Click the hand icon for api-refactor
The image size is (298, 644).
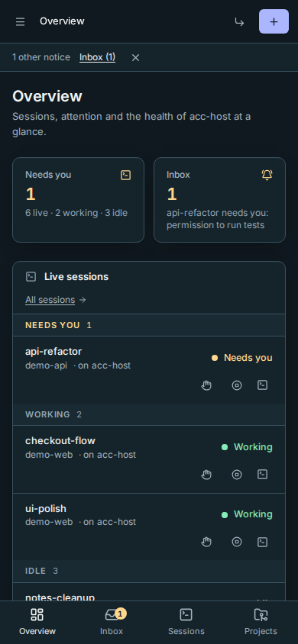tap(206, 385)
